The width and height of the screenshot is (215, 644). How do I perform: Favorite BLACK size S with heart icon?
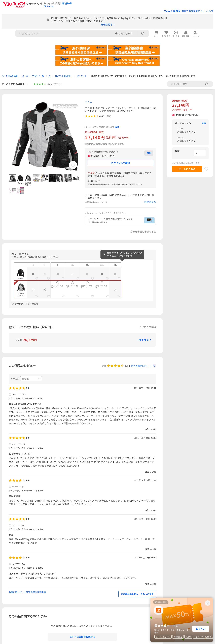pyautogui.click(x=37, y=279)
